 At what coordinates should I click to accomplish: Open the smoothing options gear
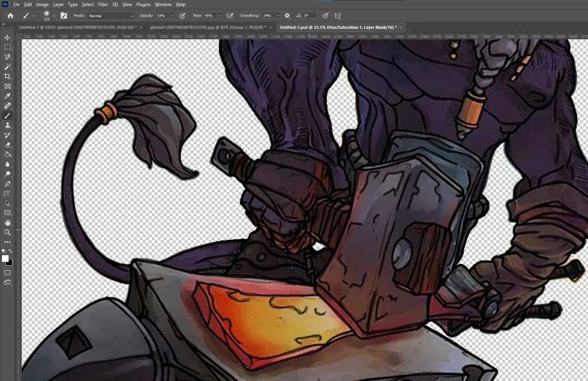pyautogui.click(x=287, y=16)
